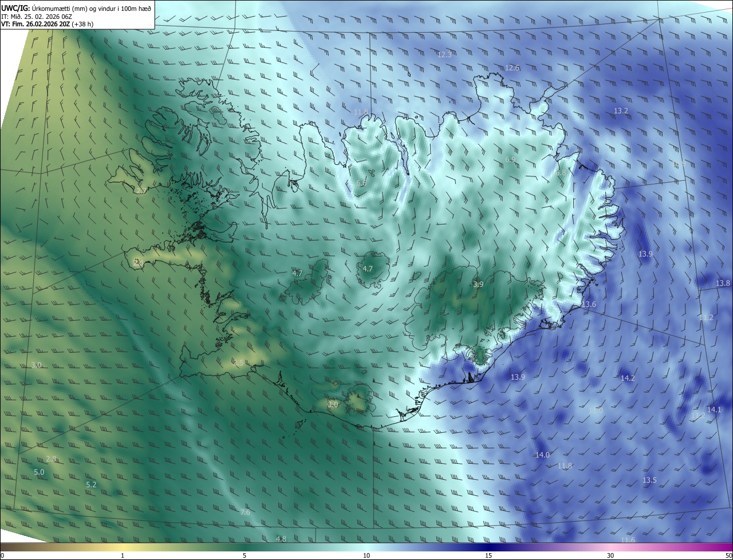
Task: Click the 15 tick on the colour scale
Action: point(488,556)
